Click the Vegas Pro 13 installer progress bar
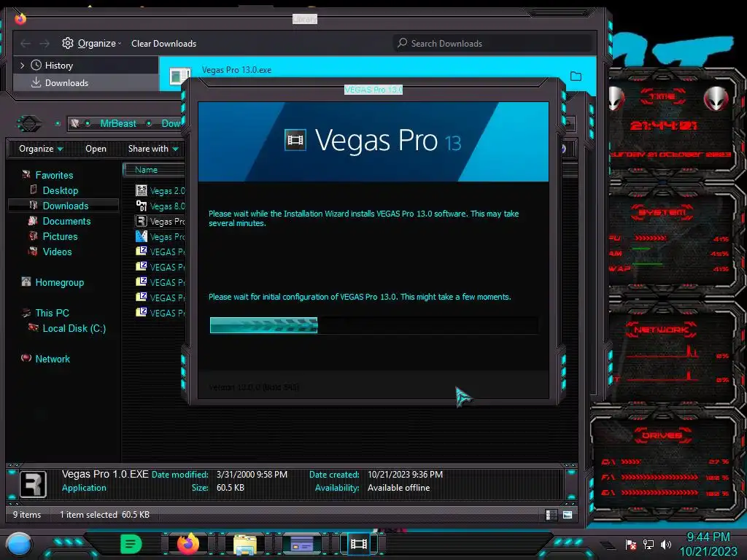Image resolution: width=747 pixels, height=560 pixels. click(374, 325)
